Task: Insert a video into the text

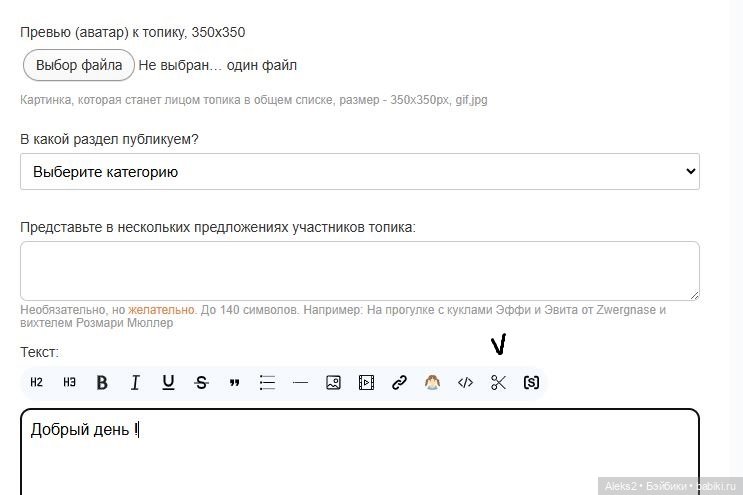Action: pyautogui.click(x=366, y=382)
